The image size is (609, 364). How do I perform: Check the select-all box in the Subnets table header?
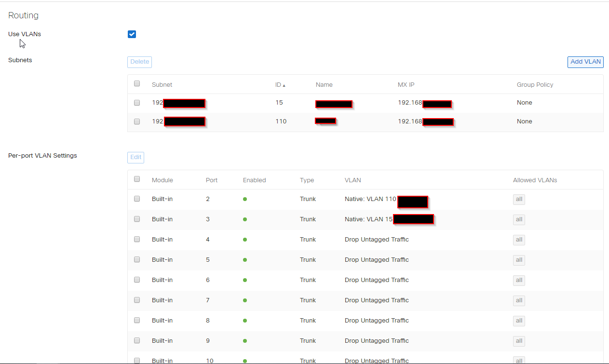point(136,83)
